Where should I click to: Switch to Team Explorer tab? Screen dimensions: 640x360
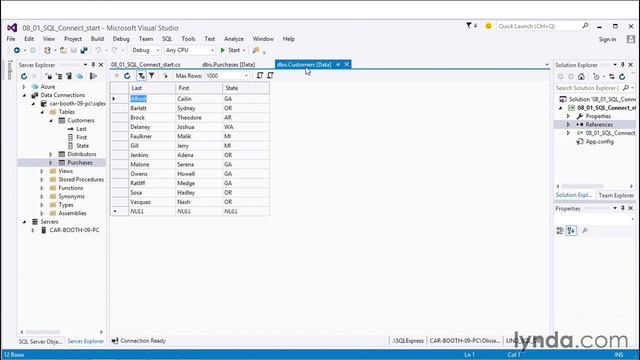click(x=616, y=195)
